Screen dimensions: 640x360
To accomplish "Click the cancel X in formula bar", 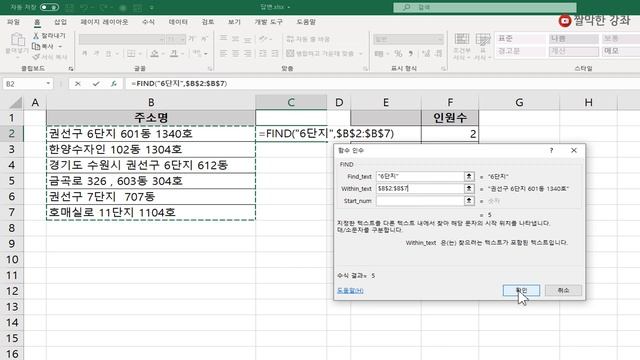I will [x=78, y=84].
